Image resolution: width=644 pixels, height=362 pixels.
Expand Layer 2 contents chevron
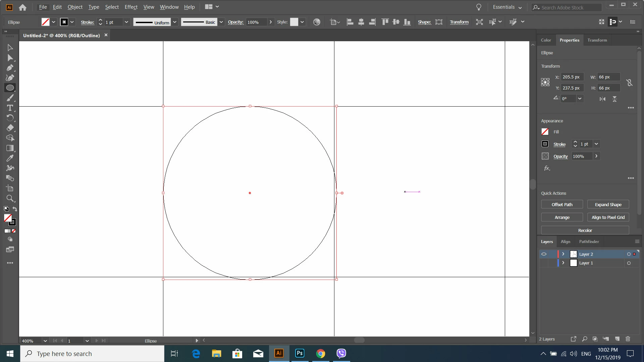tap(563, 254)
